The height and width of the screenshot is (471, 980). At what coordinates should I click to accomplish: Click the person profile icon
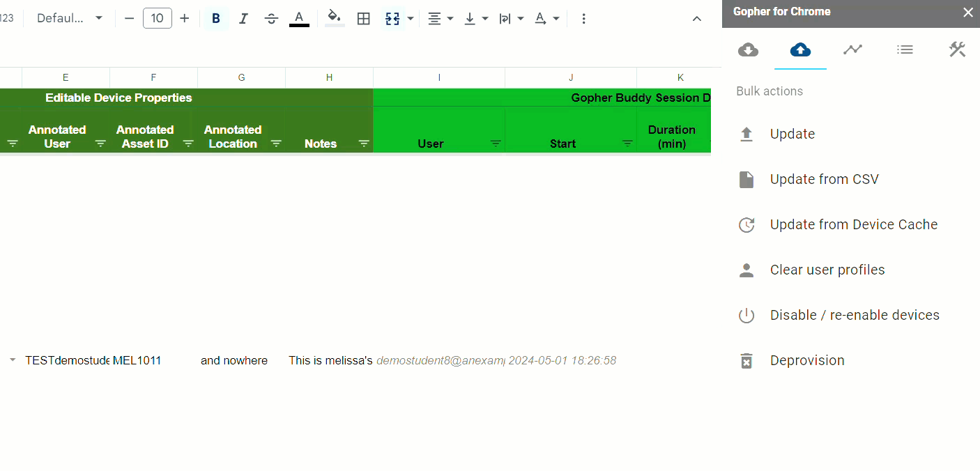[x=747, y=270]
